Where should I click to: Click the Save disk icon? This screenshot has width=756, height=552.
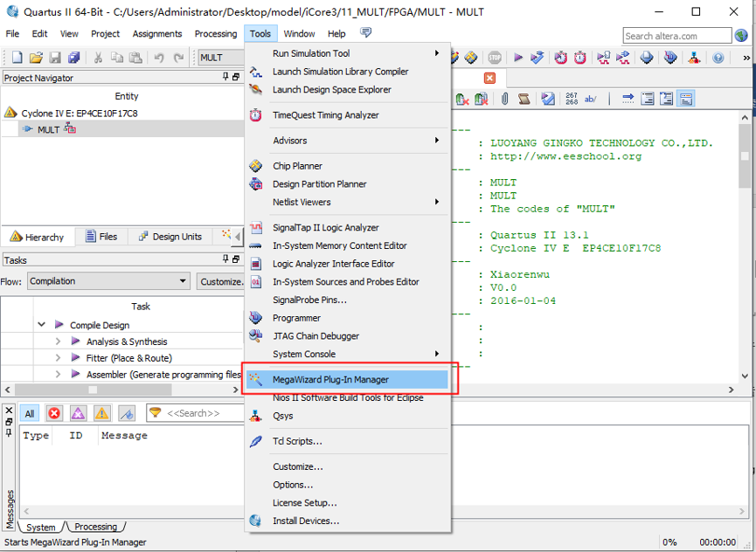[55, 58]
